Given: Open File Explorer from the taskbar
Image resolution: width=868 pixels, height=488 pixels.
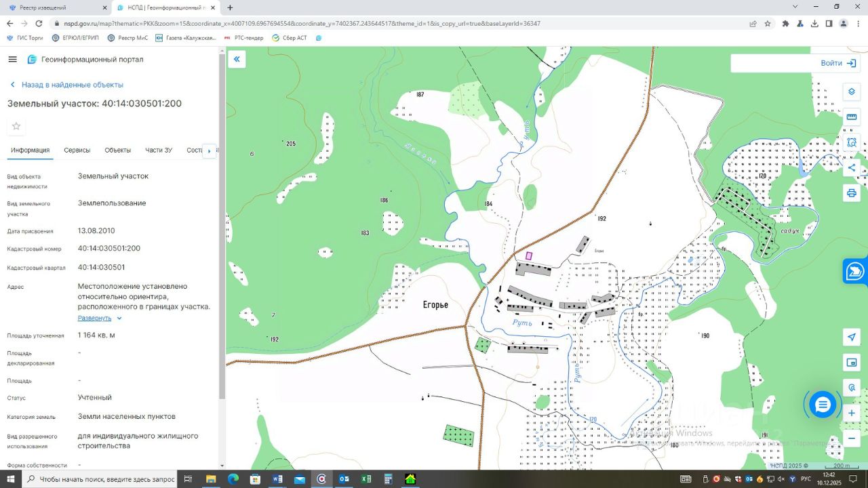Looking at the screenshot, I should click(x=211, y=479).
